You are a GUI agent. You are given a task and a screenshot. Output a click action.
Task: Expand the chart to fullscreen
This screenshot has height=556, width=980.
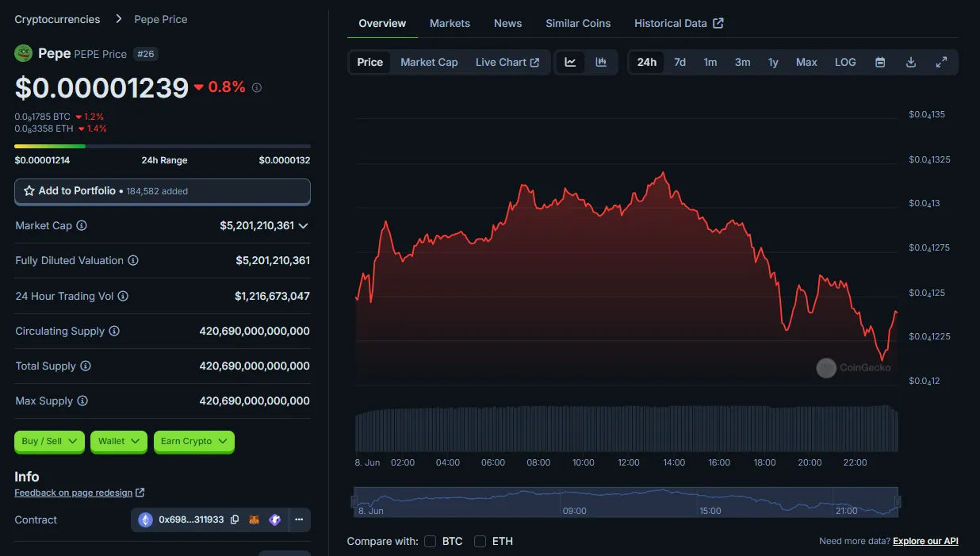pyautogui.click(x=942, y=62)
